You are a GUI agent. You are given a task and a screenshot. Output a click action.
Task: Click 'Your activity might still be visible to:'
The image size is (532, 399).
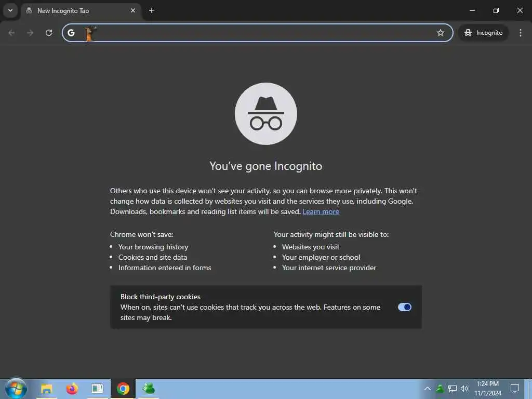point(331,234)
